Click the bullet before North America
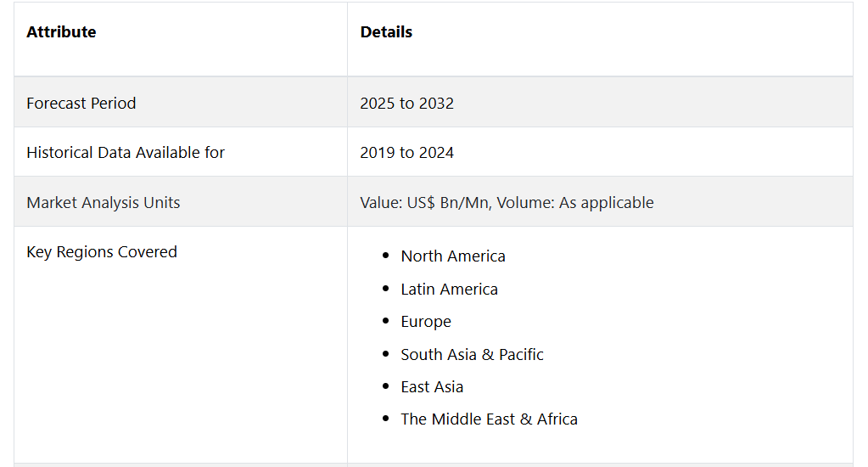 386,256
